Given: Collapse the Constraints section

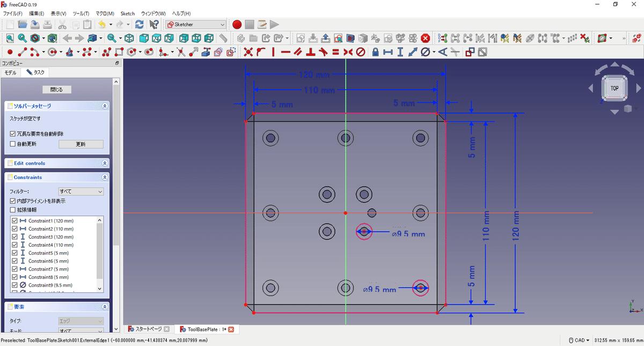Looking at the screenshot, I should pyautogui.click(x=105, y=177).
